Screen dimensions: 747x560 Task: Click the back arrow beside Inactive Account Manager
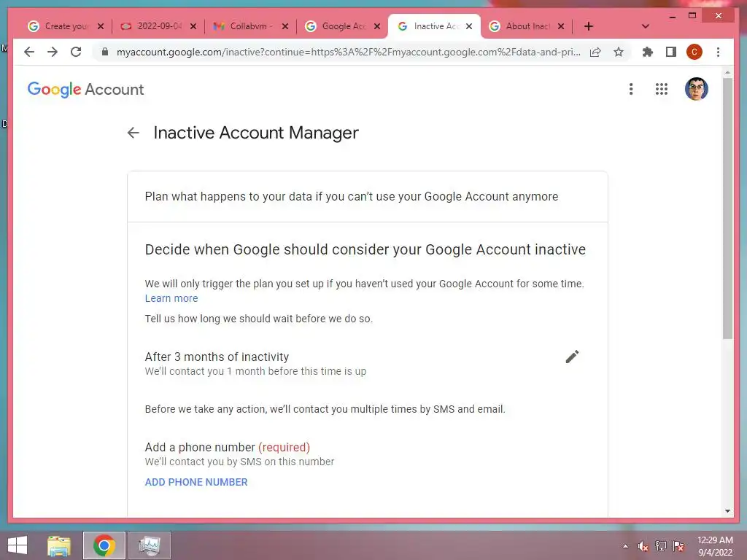coord(133,133)
